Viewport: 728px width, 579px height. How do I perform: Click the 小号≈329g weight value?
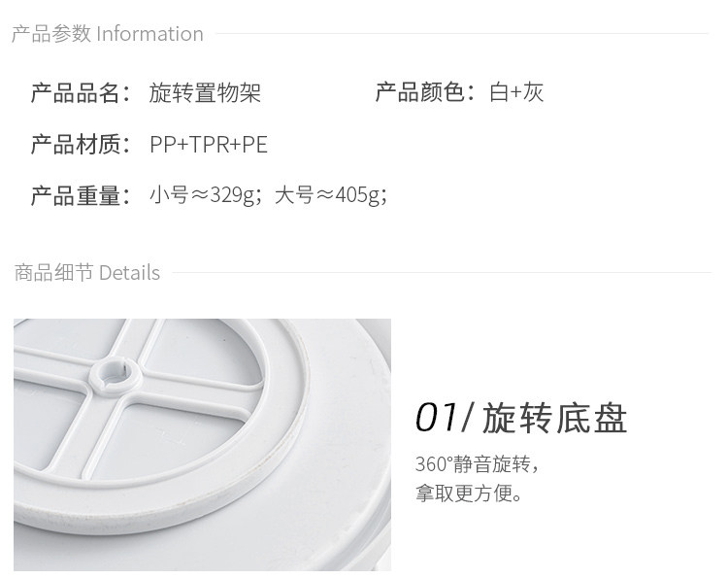[204, 196]
